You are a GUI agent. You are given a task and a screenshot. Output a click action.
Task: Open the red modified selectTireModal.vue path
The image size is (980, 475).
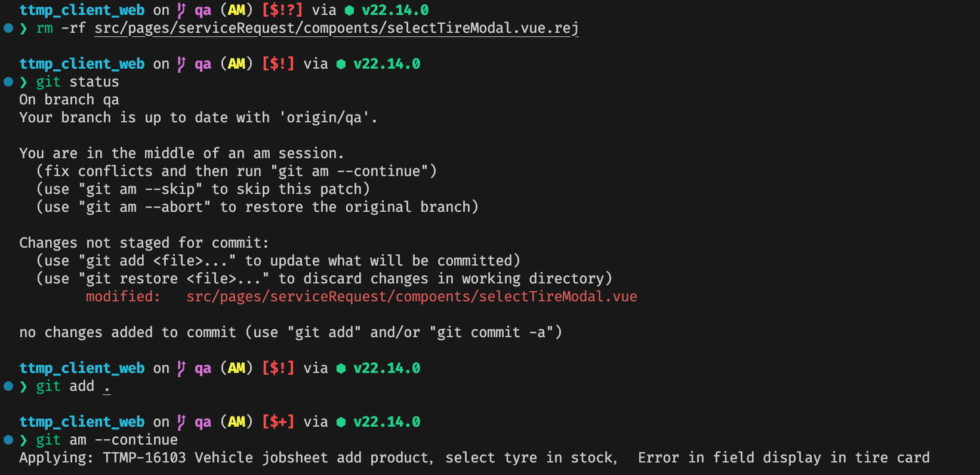point(412,297)
